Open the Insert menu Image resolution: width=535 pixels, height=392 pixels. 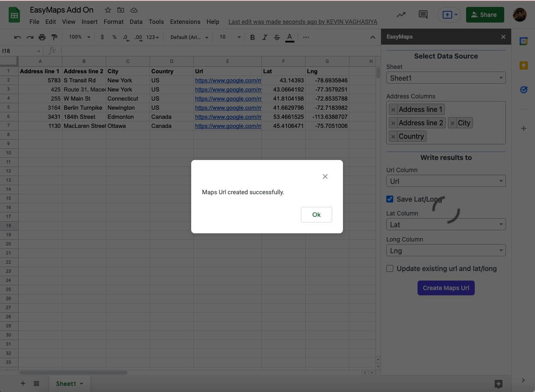tap(90, 22)
